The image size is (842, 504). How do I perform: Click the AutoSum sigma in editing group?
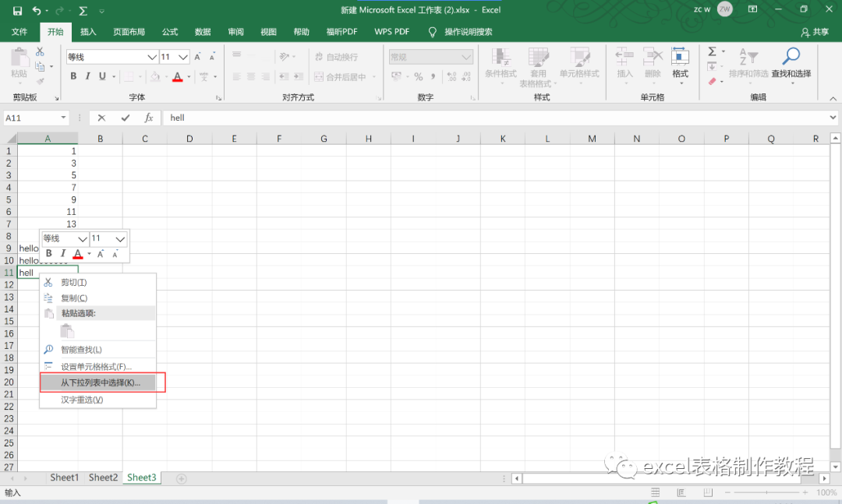pyautogui.click(x=712, y=52)
